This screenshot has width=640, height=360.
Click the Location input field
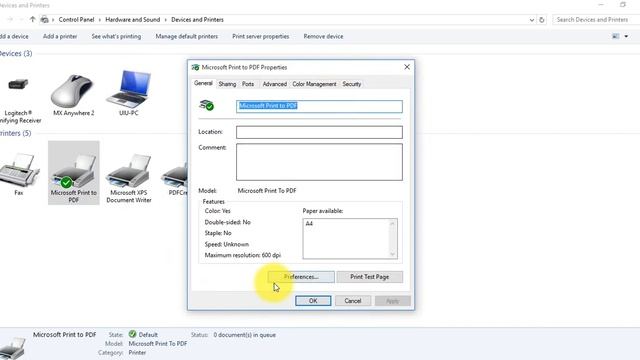[319, 132]
